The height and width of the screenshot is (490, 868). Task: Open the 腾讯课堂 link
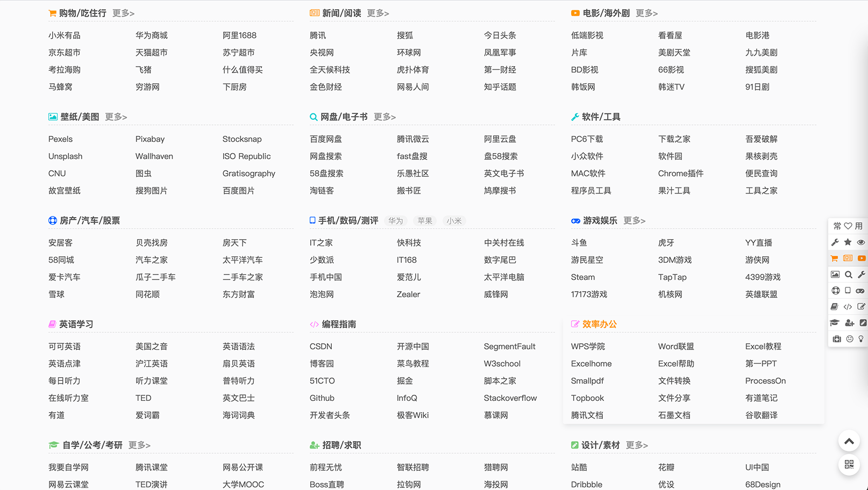point(152,467)
